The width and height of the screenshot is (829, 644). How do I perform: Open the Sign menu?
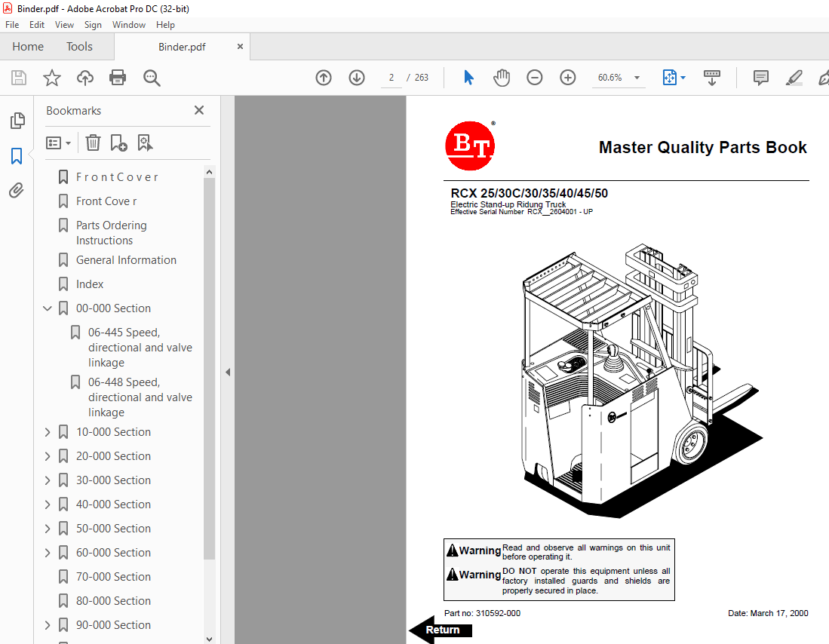pyautogui.click(x=93, y=25)
